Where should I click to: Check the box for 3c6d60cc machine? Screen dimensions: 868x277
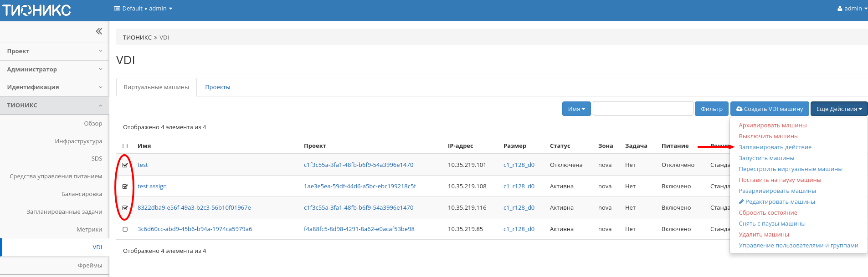[x=125, y=229]
